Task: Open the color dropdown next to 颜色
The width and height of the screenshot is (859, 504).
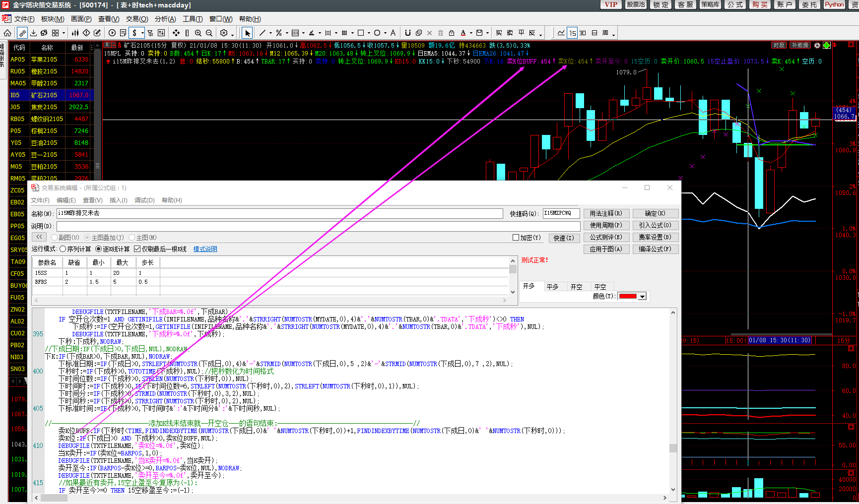Action: (642, 297)
